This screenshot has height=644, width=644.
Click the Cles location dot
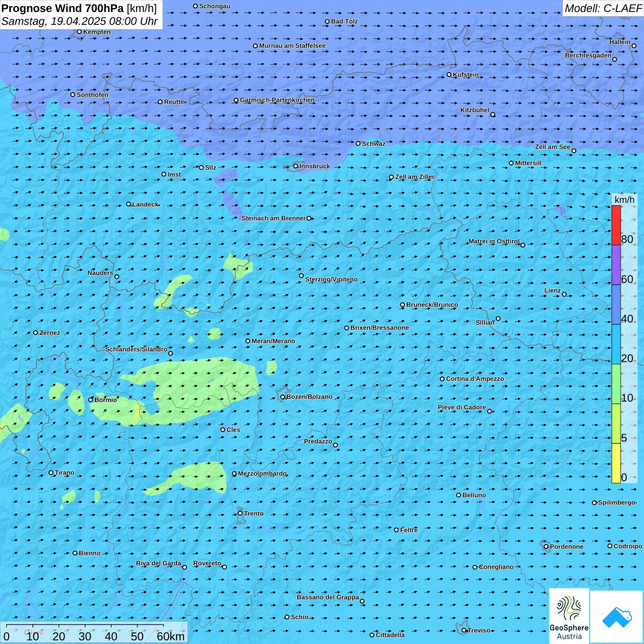[x=223, y=430]
